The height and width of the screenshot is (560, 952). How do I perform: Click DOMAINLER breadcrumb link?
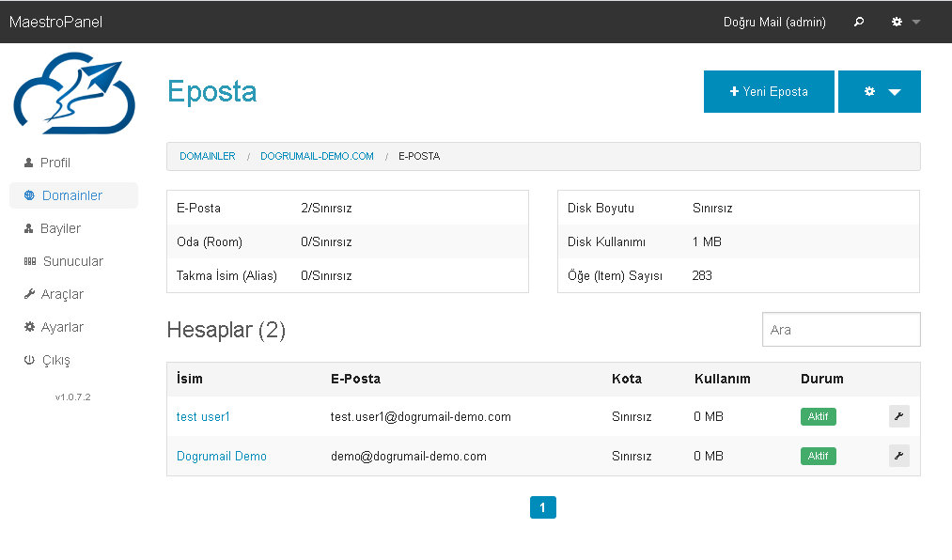[x=207, y=156]
